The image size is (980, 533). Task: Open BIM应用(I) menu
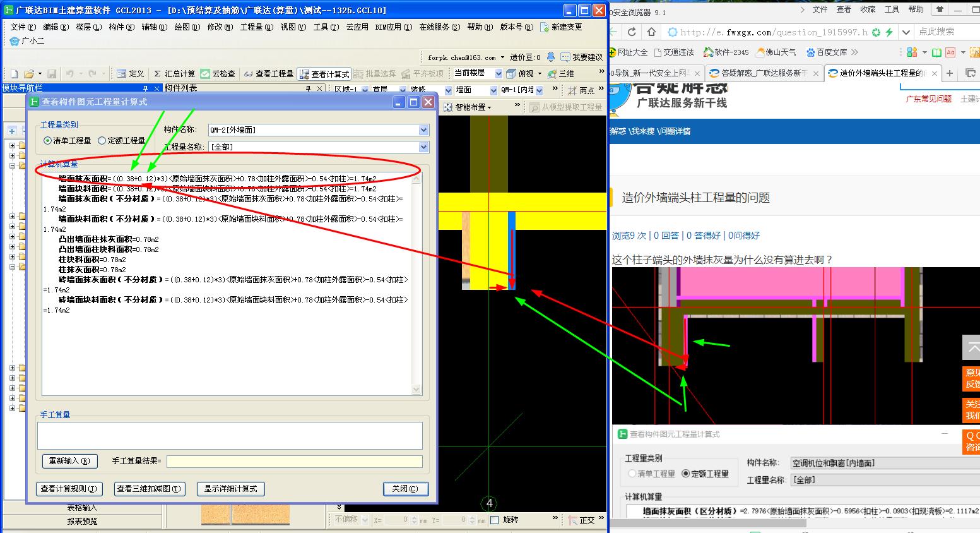[394, 27]
